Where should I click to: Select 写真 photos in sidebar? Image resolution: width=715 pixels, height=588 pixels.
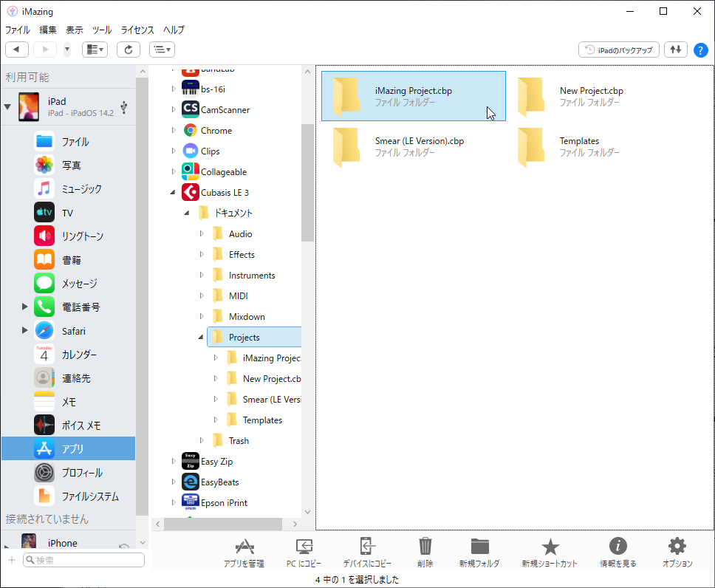tap(69, 165)
